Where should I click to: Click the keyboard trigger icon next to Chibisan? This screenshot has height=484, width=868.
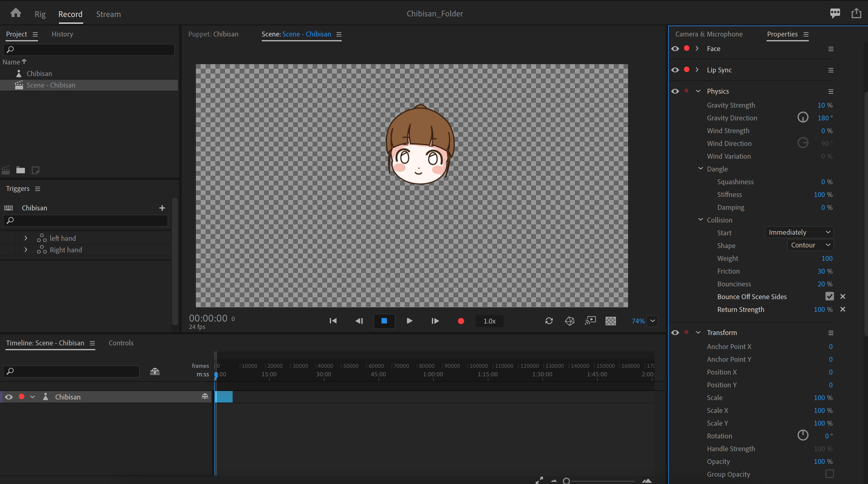(x=9, y=208)
